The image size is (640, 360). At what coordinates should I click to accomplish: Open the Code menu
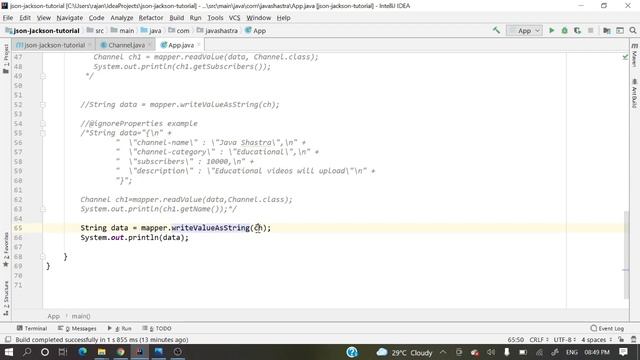coord(96,18)
